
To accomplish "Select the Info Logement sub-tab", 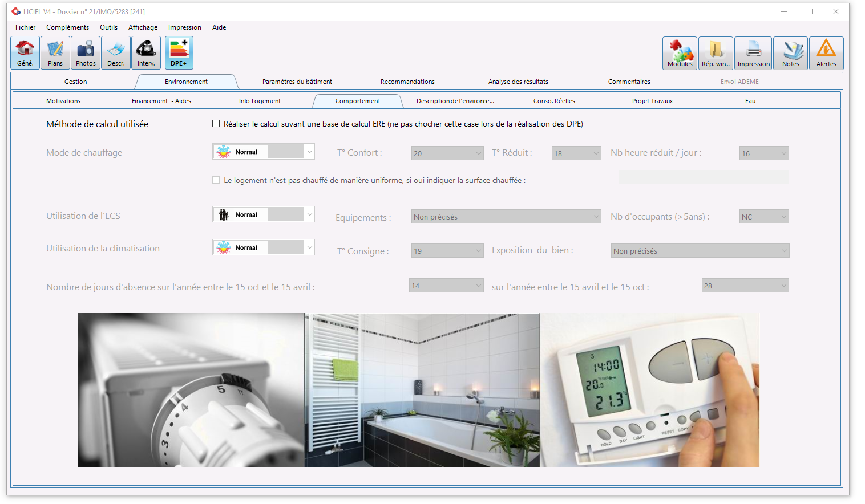I will (x=260, y=101).
